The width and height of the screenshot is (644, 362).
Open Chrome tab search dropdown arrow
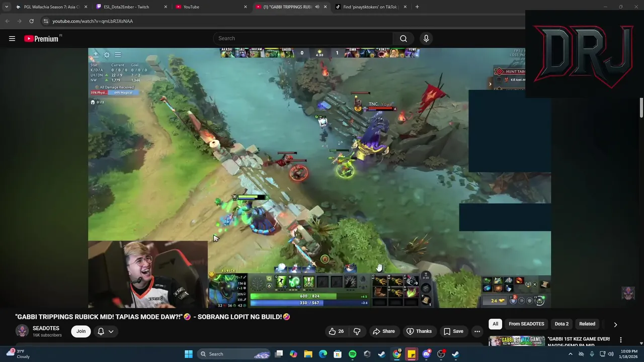(7, 7)
